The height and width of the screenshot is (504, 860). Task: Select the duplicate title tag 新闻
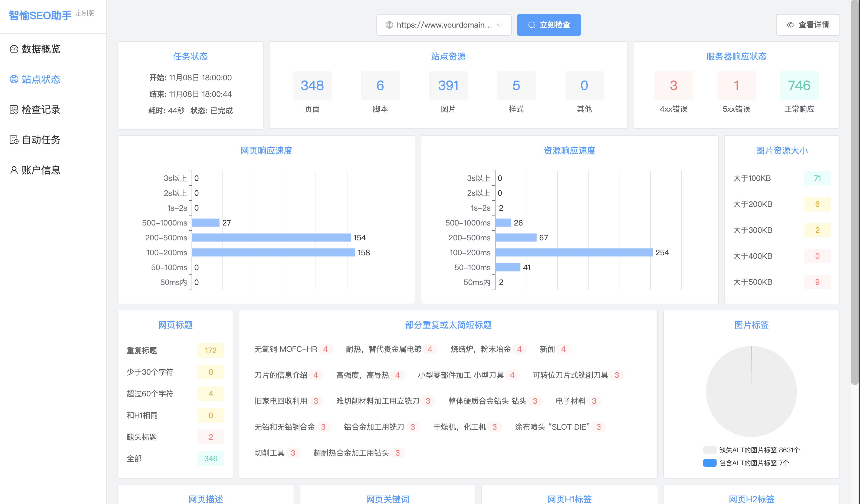(548, 349)
